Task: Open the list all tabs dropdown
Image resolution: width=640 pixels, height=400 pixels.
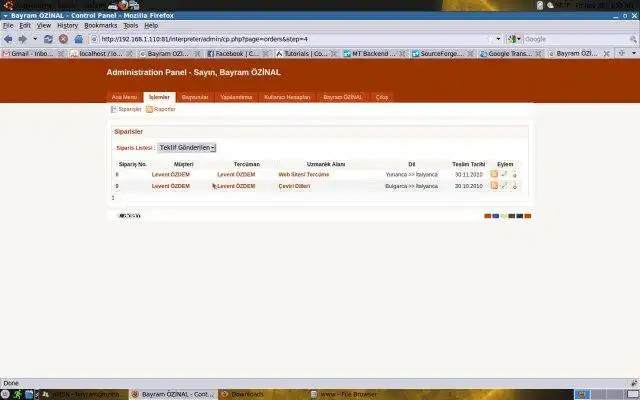Action: coord(634,53)
